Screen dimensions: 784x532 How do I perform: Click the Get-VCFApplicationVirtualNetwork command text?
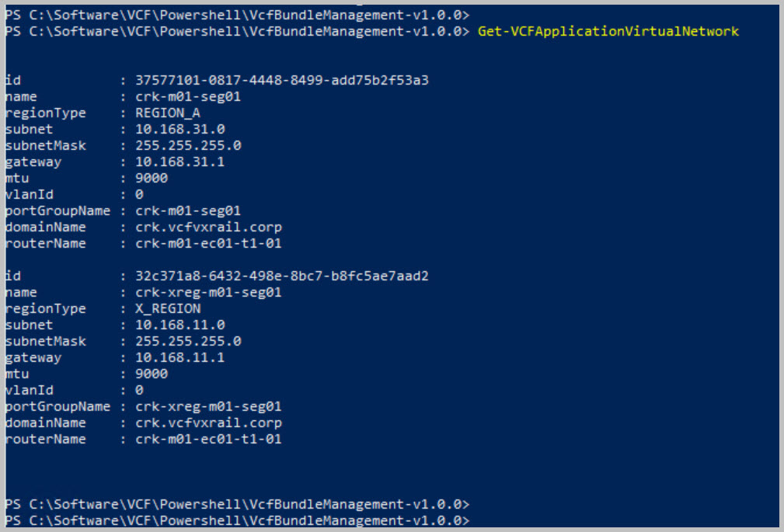[x=608, y=31]
